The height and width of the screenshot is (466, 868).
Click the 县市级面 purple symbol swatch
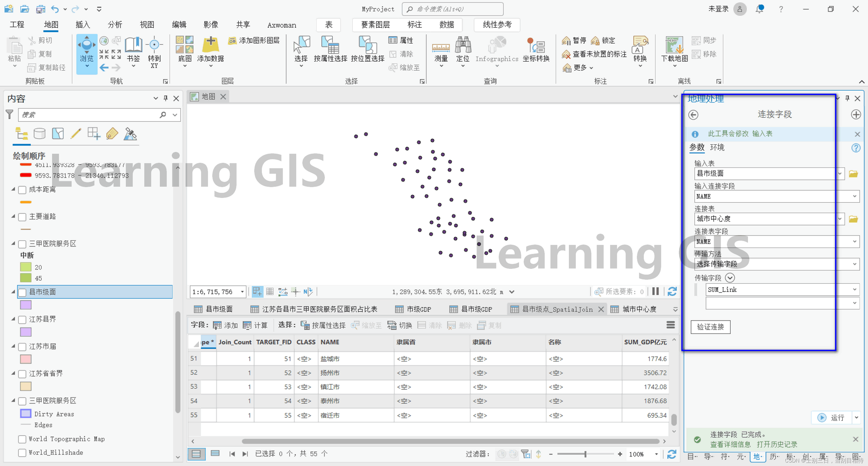click(x=26, y=305)
